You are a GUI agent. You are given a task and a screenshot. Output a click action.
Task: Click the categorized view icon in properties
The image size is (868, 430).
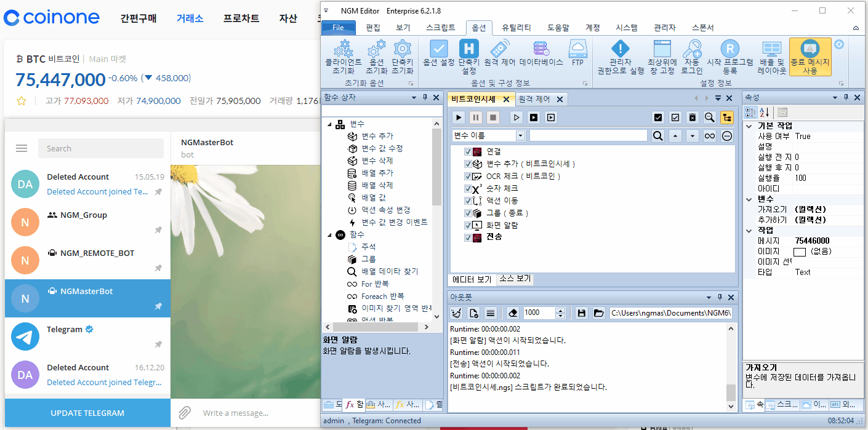coord(751,112)
